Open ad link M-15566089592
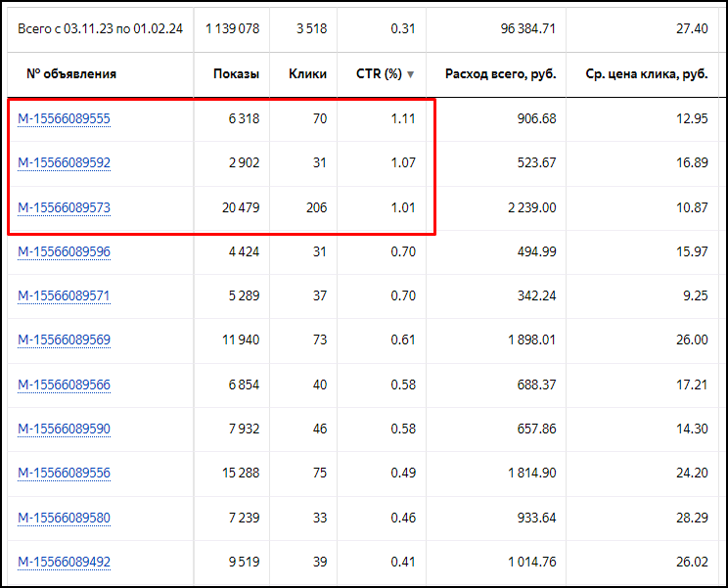This screenshot has width=728, height=588. (64, 163)
